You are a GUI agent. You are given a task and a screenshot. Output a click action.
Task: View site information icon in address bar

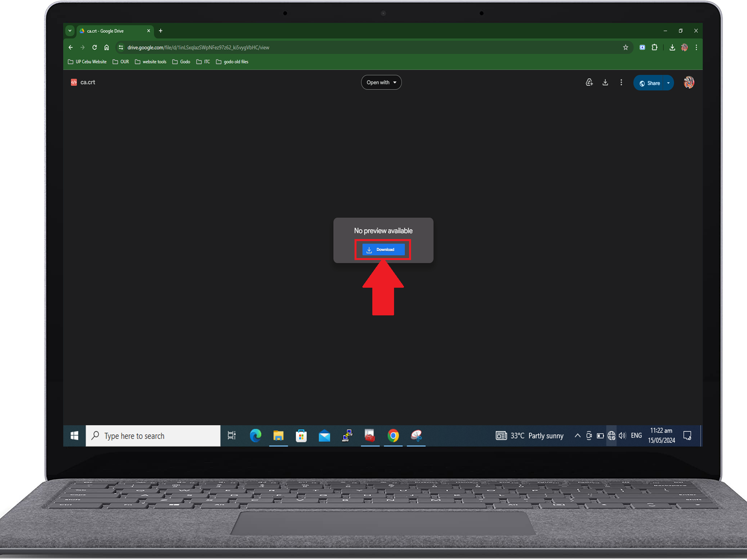click(121, 47)
